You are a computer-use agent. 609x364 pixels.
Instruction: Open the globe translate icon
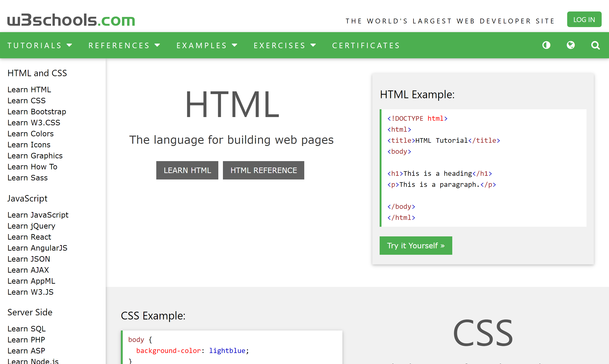tap(571, 45)
